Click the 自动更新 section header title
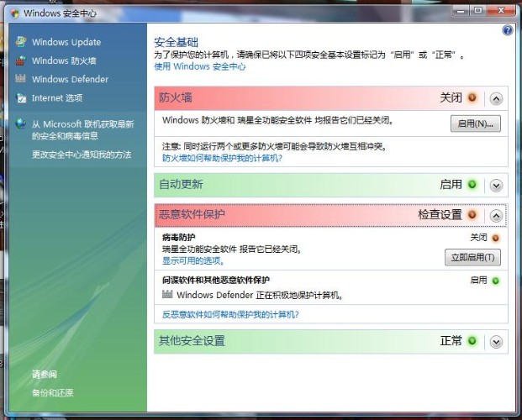The width and height of the screenshot is (522, 420). 181,184
